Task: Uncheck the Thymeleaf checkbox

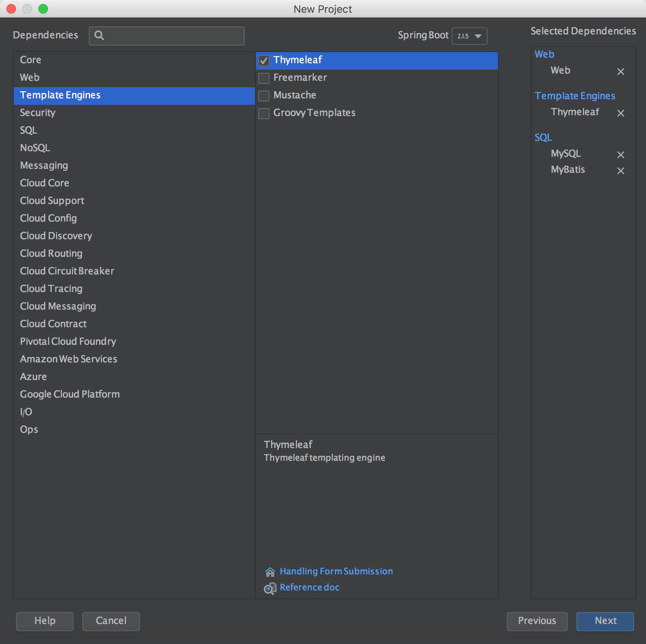Action: coord(264,61)
